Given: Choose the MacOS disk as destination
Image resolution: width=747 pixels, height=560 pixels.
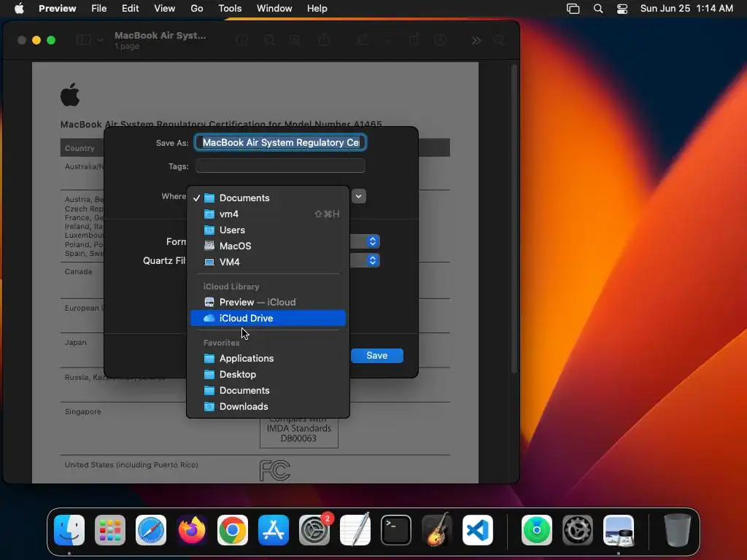Looking at the screenshot, I should (268, 246).
